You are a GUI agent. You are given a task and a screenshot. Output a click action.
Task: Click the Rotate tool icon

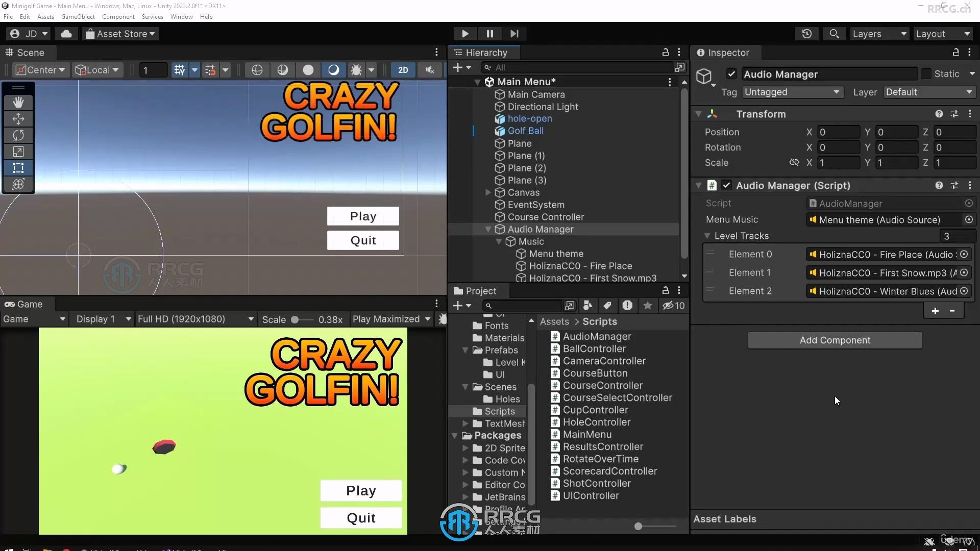pos(18,135)
